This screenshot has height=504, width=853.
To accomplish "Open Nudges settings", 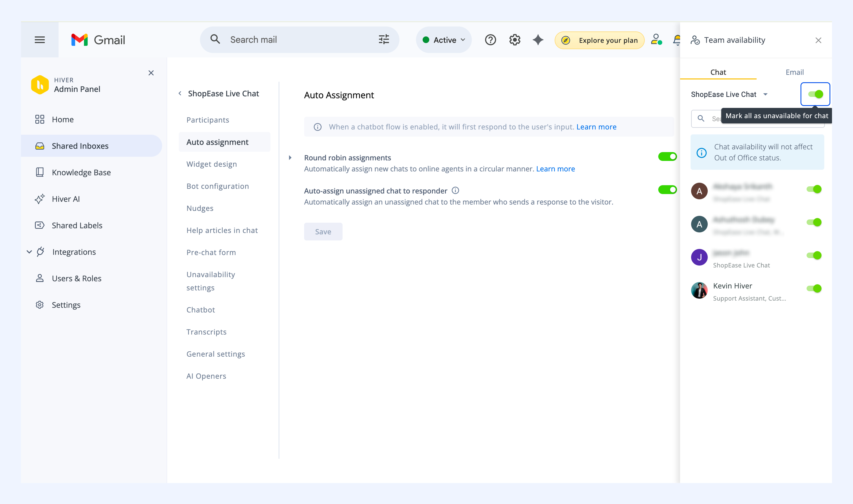I will coord(200,208).
